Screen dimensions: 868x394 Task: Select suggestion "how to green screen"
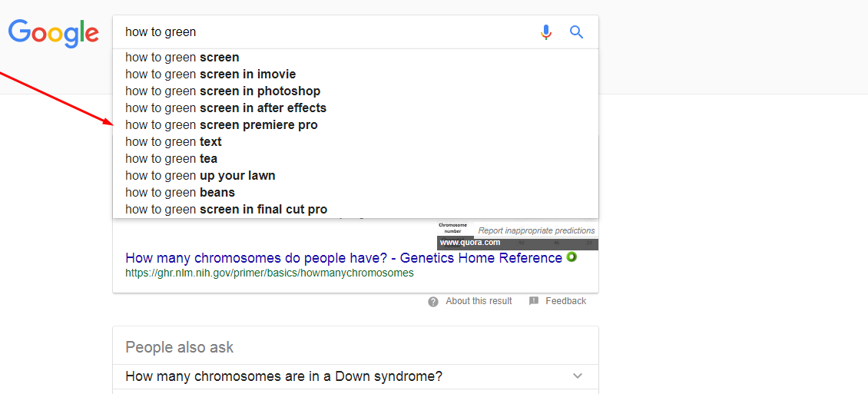point(356,58)
